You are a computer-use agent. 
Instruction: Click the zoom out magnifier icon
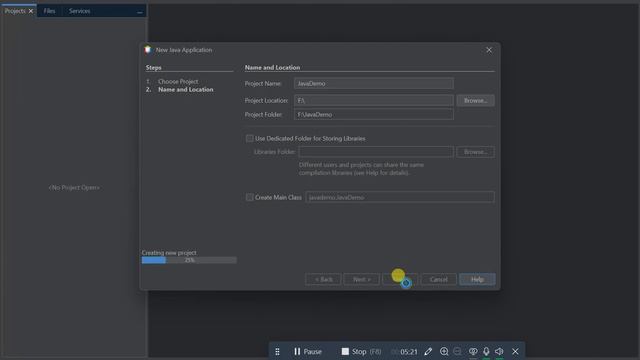[x=458, y=351]
